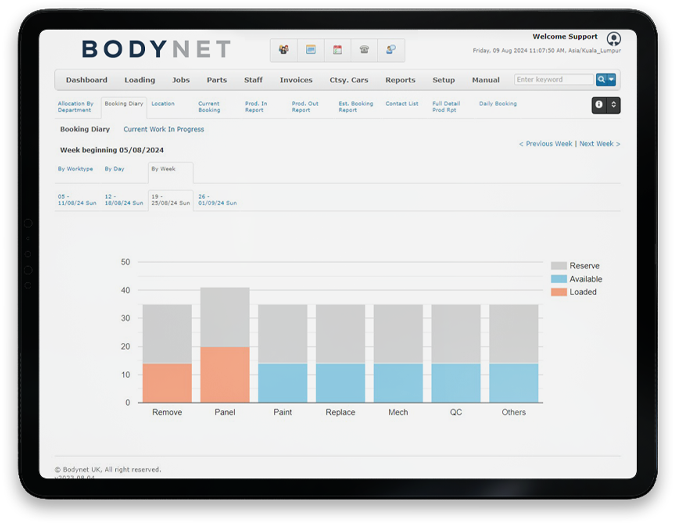Click the blue Available bar for Paint
The height and width of the screenshot is (523, 676).
[x=283, y=383]
